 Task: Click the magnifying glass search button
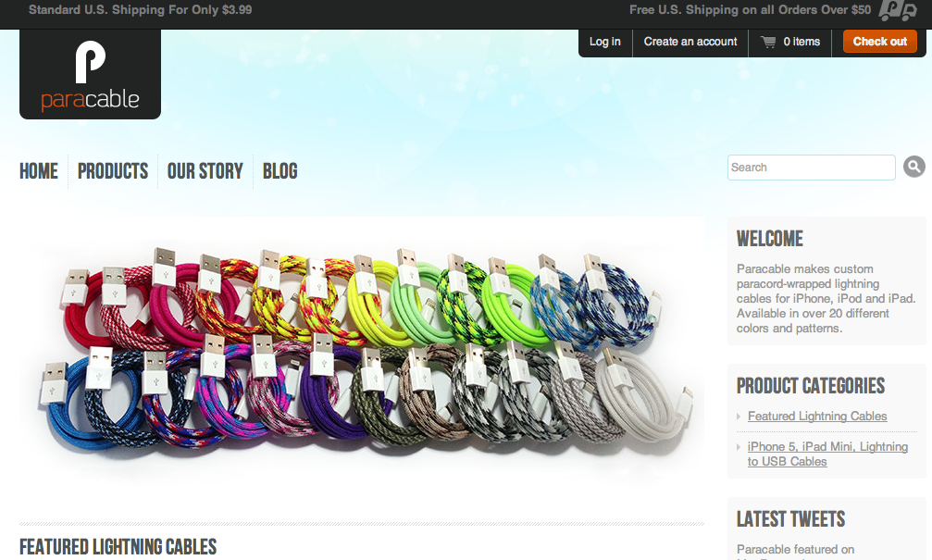point(914,167)
